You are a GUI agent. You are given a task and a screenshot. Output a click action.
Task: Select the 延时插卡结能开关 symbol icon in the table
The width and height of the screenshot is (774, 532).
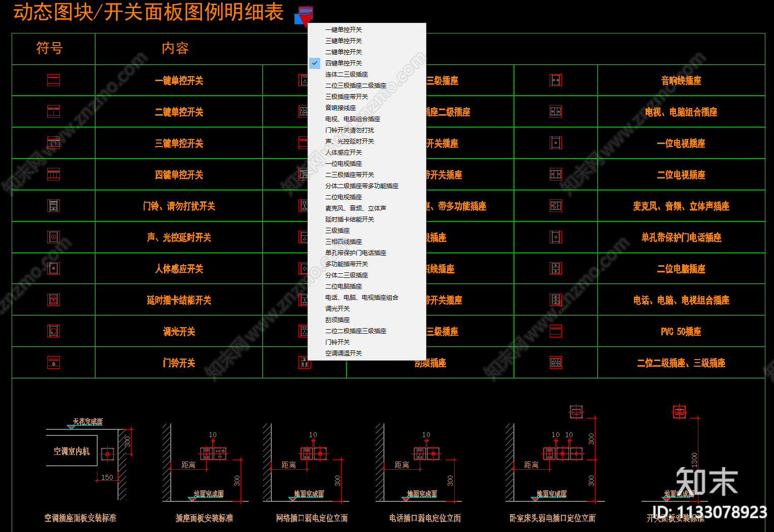(x=53, y=300)
